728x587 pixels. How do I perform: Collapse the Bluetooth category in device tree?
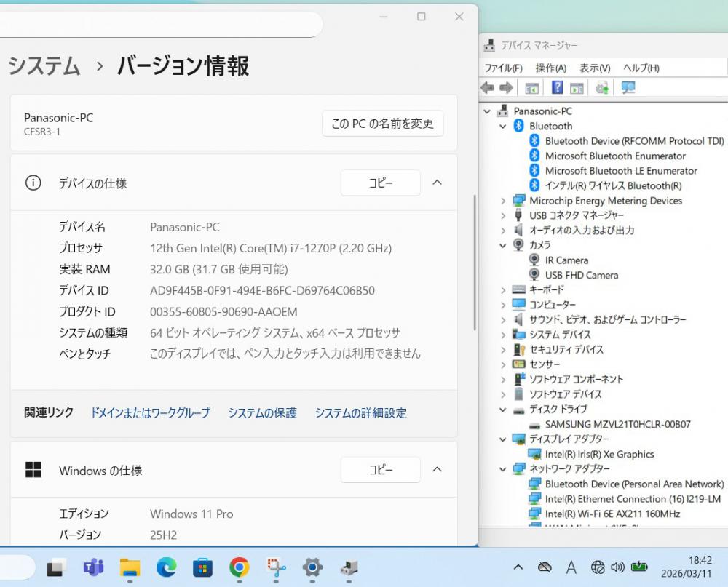click(x=502, y=127)
